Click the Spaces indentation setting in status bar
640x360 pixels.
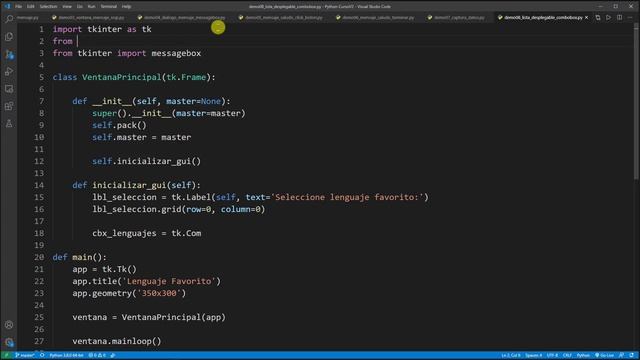click(x=534, y=356)
